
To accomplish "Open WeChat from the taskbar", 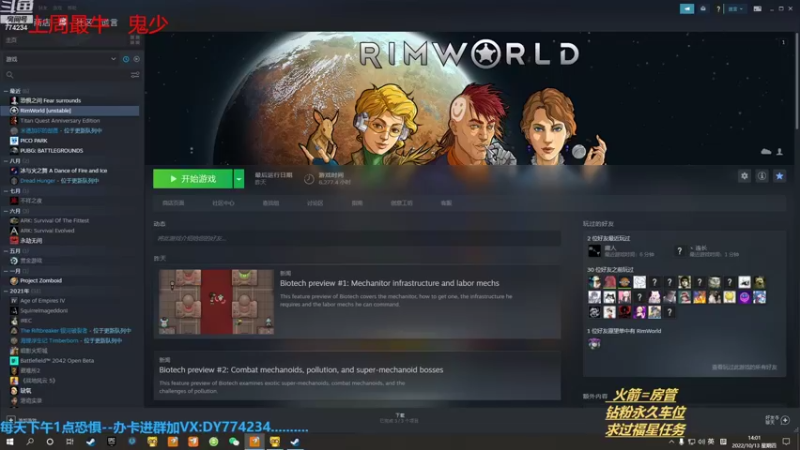I will 234,442.
